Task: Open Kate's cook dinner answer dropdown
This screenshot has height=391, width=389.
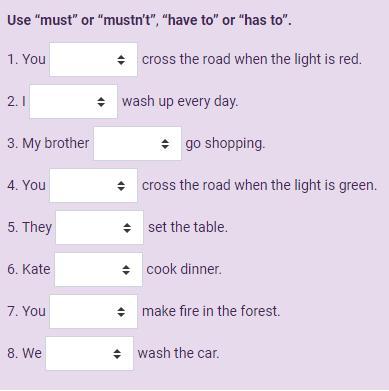Action: tap(98, 269)
